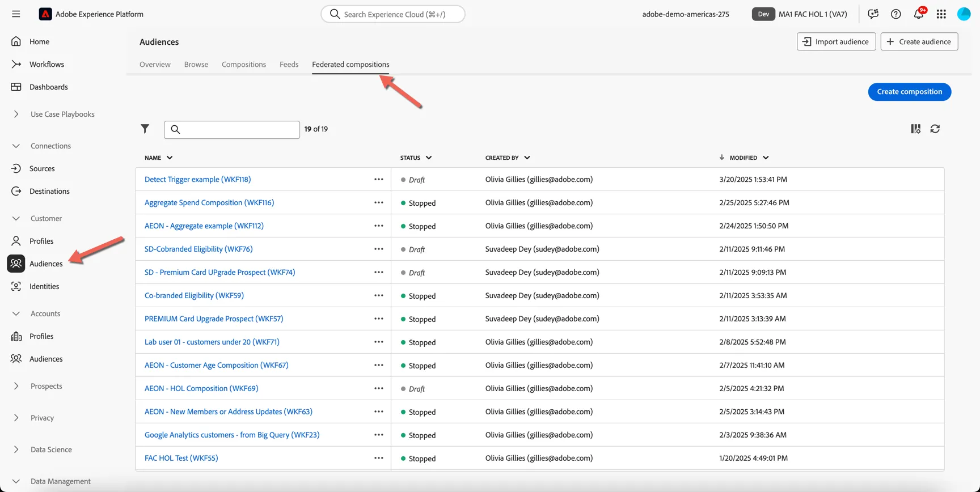Open the feedback chat icon
980x492 pixels.
coord(873,14)
